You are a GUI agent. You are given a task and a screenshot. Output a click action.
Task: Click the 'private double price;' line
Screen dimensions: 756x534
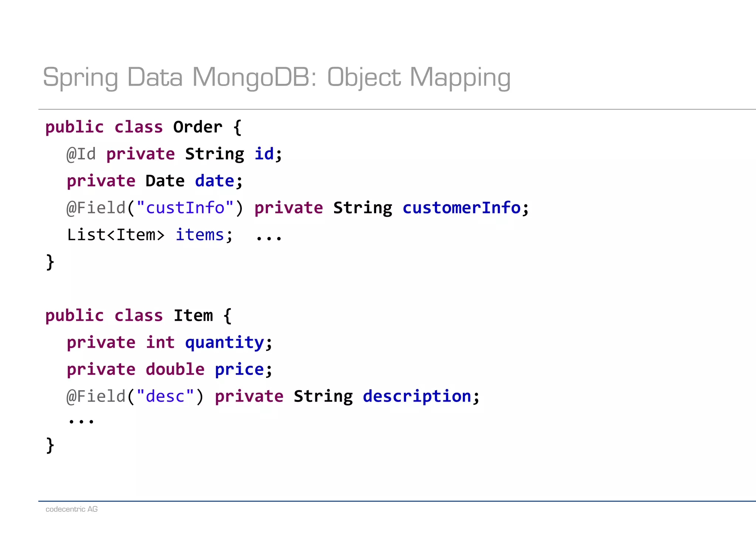[170, 370]
